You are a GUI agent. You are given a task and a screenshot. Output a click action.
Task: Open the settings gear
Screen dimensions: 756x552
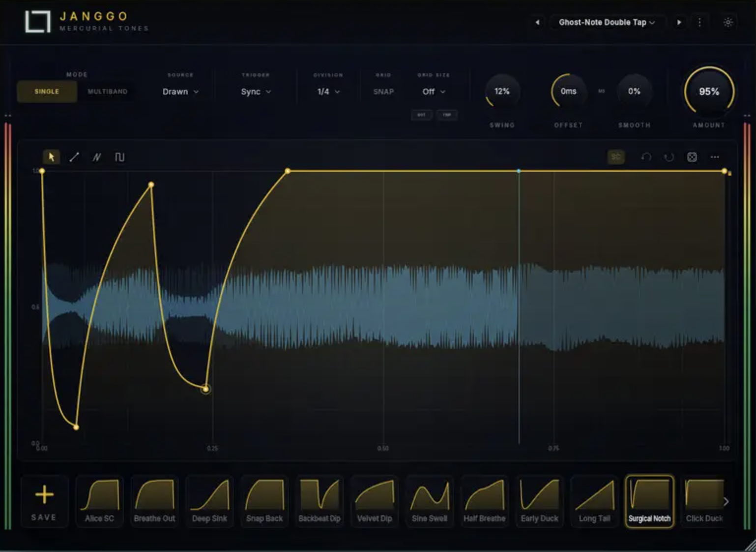tap(728, 22)
